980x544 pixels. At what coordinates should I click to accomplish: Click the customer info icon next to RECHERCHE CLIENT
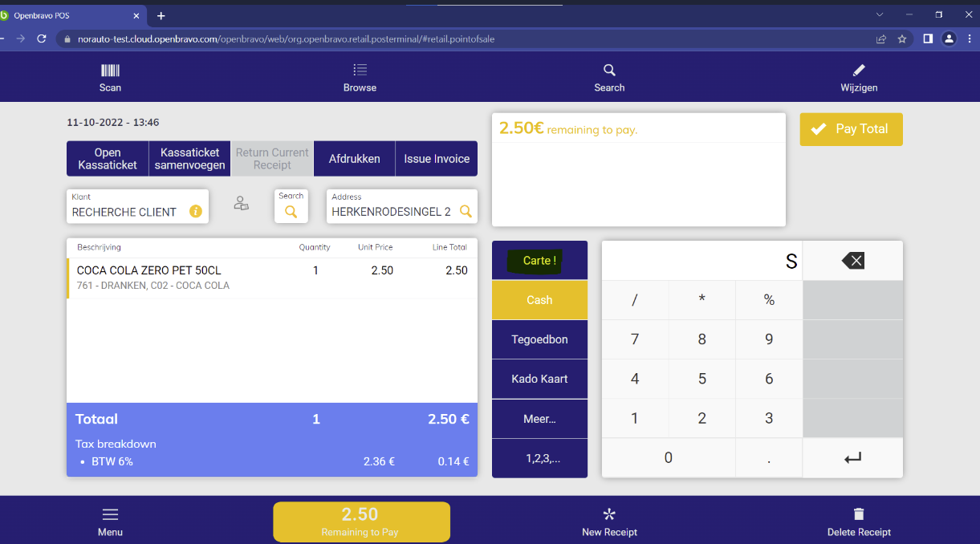point(195,212)
